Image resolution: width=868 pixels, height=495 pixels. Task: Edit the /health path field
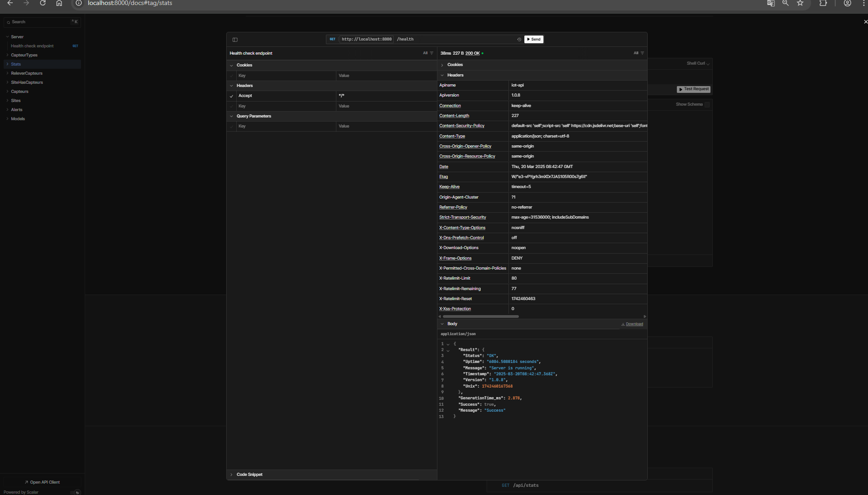pyautogui.click(x=455, y=39)
